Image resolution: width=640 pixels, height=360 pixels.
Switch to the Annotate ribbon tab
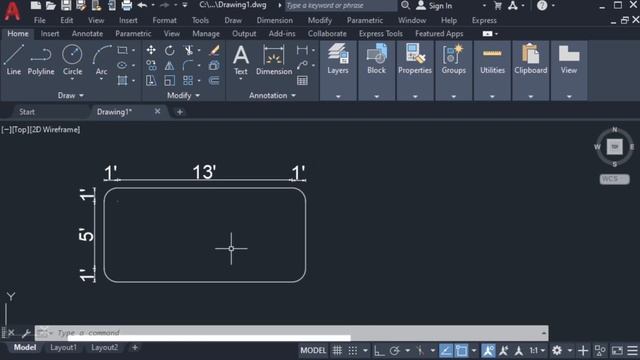87,34
